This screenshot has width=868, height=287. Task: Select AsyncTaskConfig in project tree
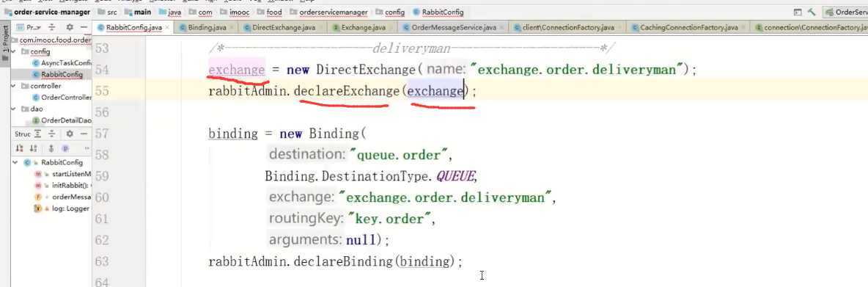click(62, 63)
